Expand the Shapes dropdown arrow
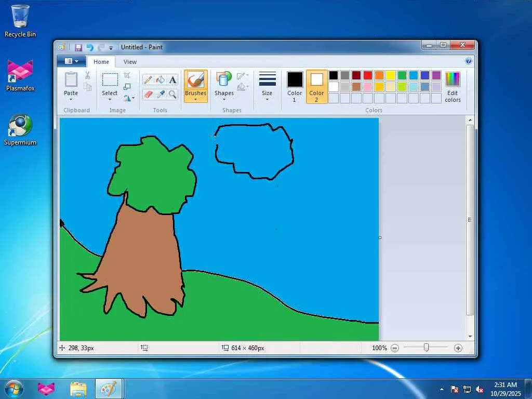The width and height of the screenshot is (532, 399). click(x=224, y=100)
